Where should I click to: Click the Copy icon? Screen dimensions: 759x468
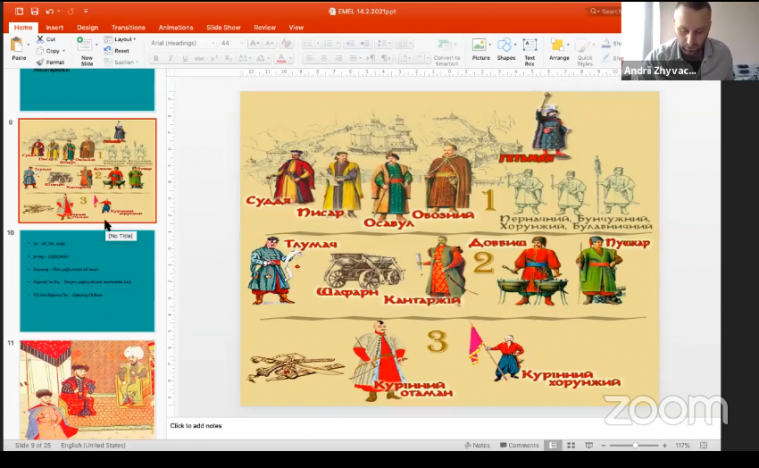(x=40, y=51)
